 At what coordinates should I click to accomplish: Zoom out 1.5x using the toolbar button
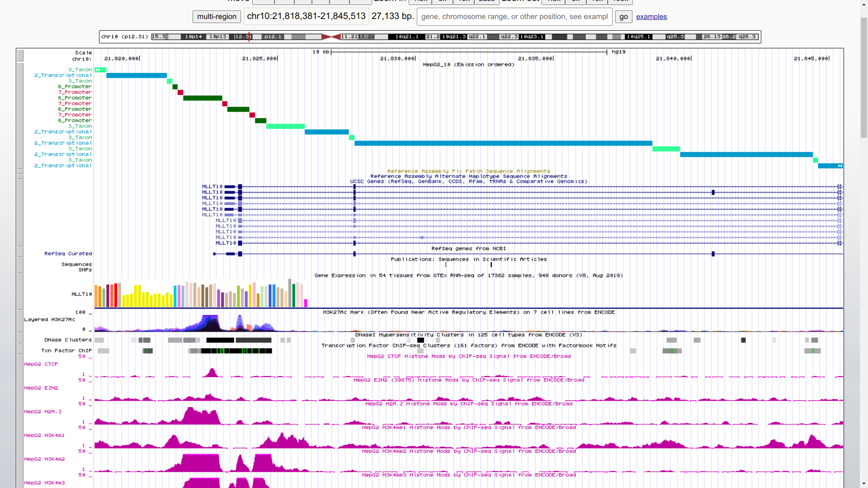click(x=553, y=1)
